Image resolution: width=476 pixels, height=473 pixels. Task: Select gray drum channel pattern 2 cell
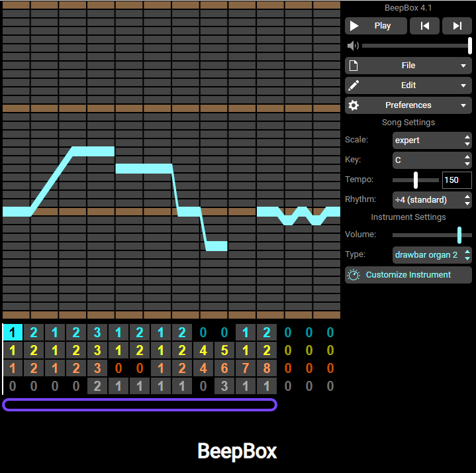tap(97, 386)
